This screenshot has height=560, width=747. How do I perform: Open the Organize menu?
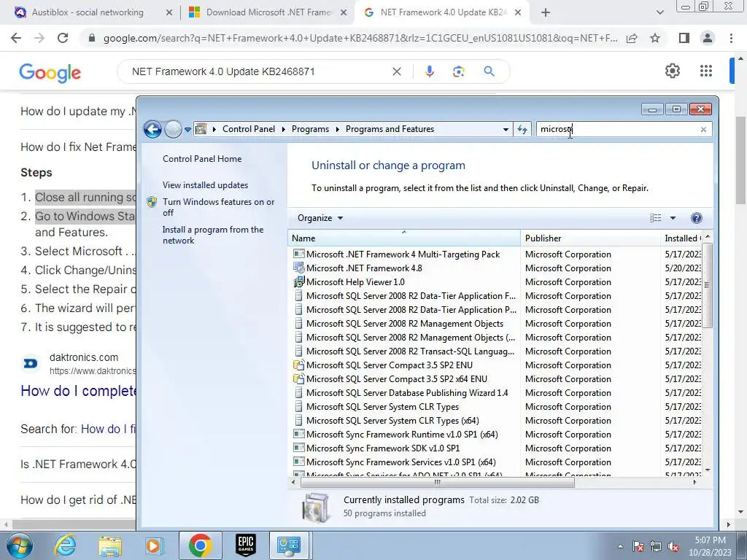320,218
